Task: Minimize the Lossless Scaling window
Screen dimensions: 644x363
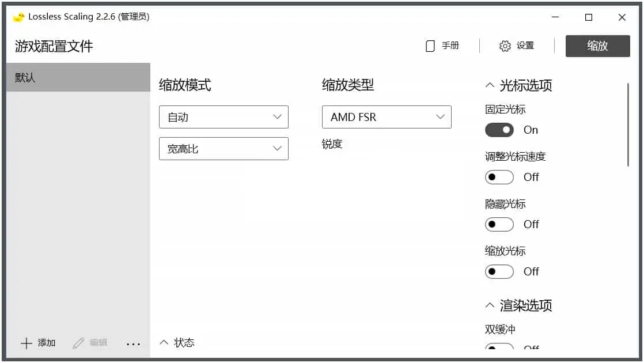Action: [x=555, y=17]
